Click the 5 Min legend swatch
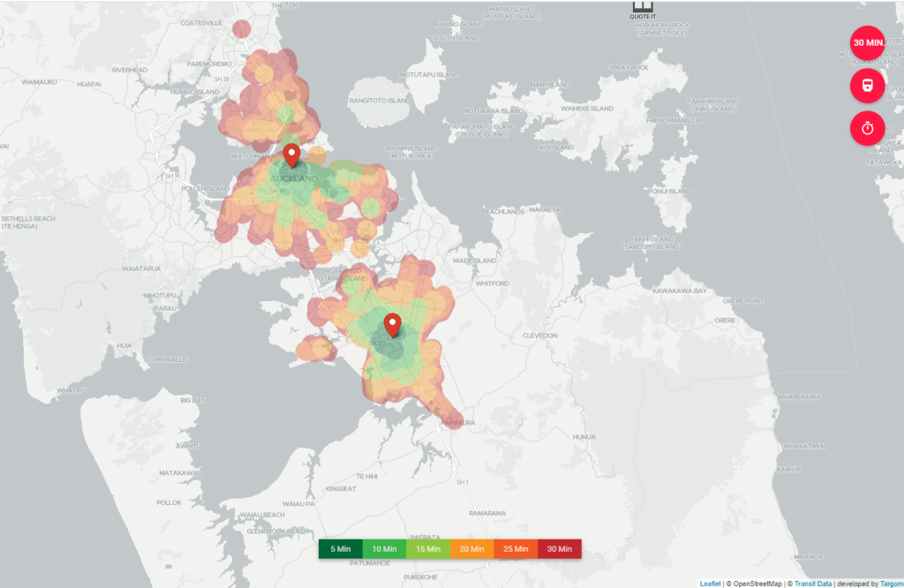 pos(340,549)
